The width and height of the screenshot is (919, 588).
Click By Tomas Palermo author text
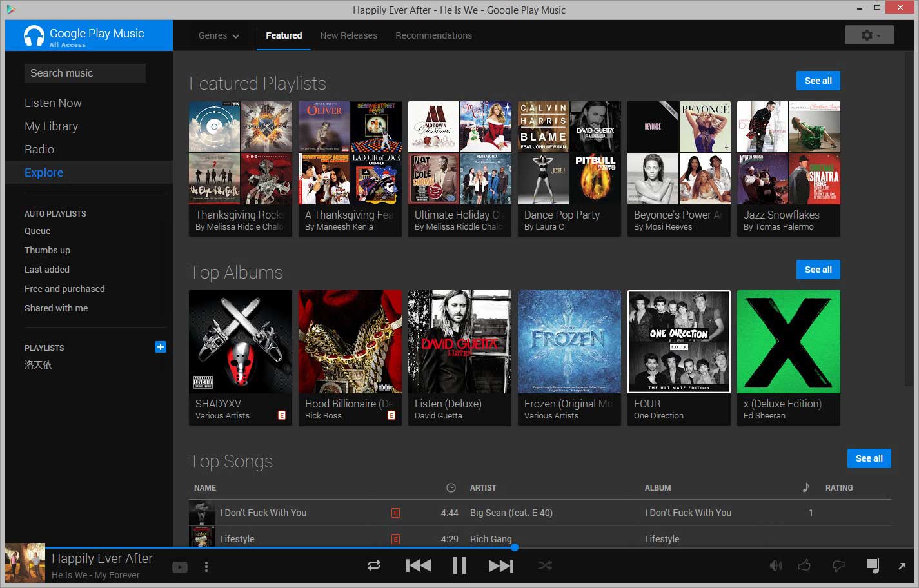(x=778, y=227)
